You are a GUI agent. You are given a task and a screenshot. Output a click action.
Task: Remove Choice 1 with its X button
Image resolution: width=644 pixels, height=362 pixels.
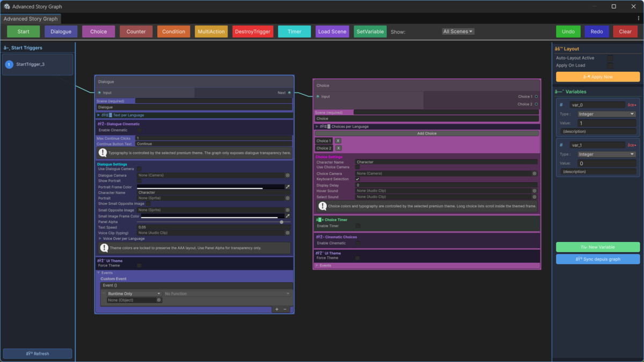[338, 141]
